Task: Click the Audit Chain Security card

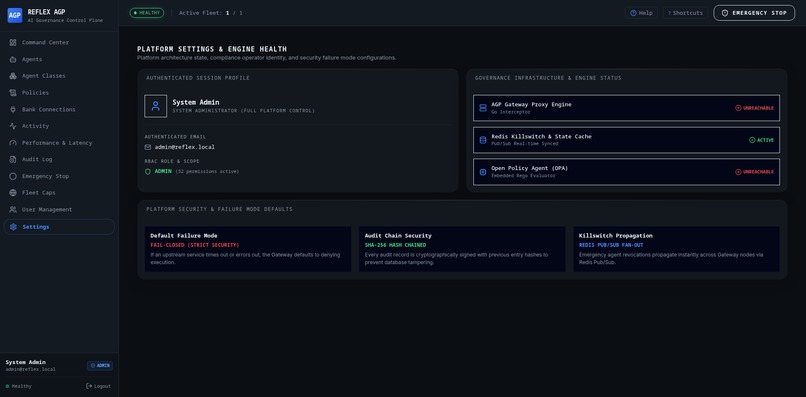Action: [x=462, y=249]
